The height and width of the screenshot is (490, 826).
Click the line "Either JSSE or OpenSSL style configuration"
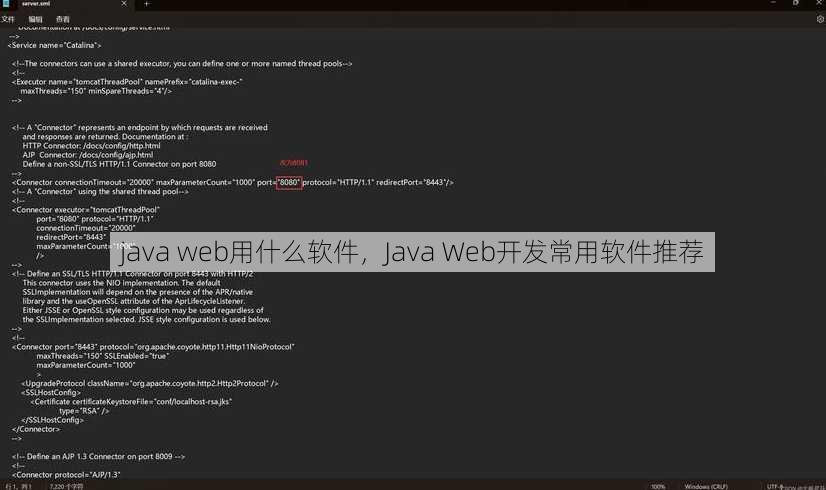[x=143, y=310]
